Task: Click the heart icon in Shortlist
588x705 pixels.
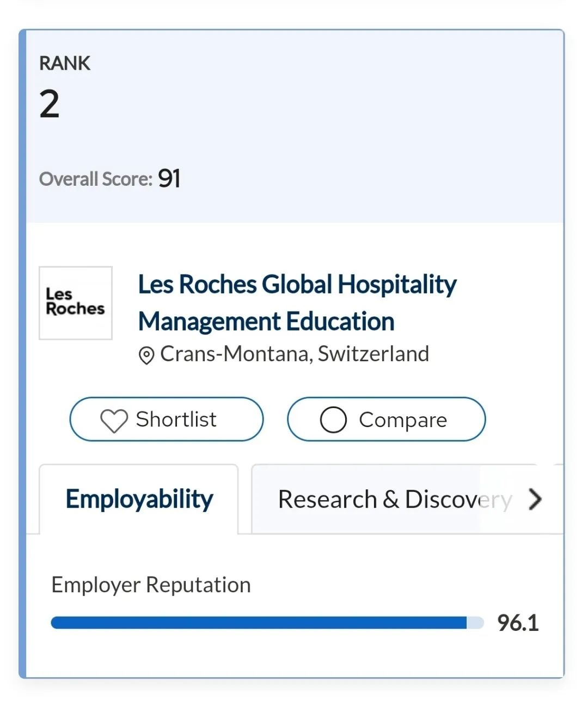Action: (114, 420)
